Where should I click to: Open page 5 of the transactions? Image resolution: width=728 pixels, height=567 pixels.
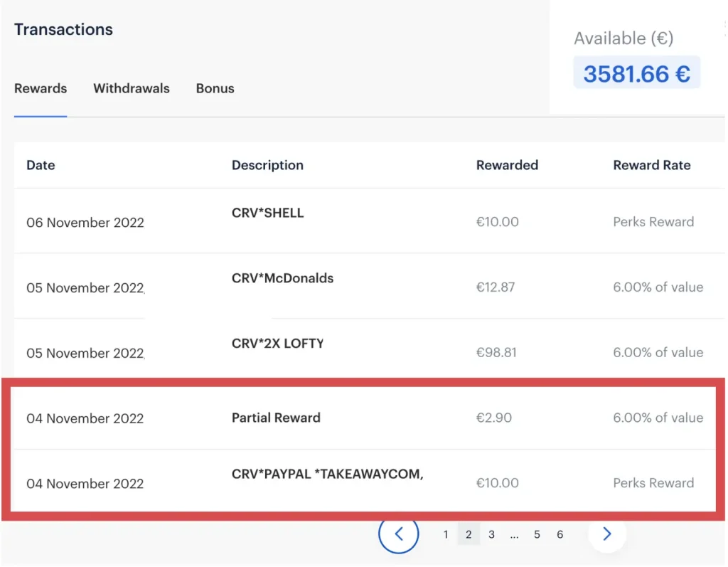pyautogui.click(x=537, y=534)
